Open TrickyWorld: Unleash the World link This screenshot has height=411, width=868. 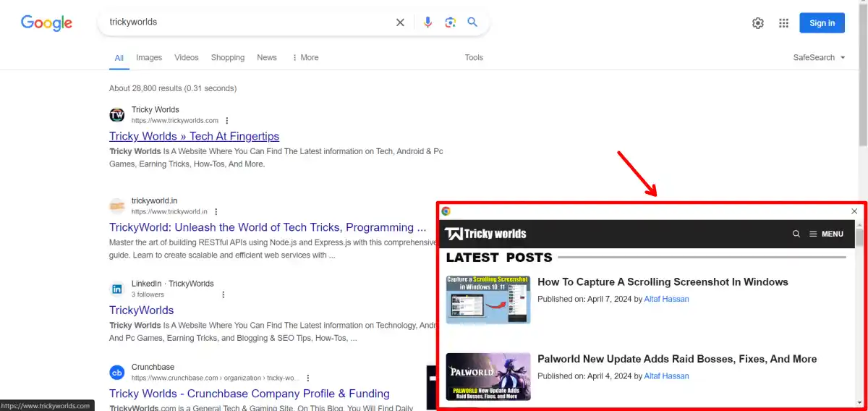pos(268,227)
